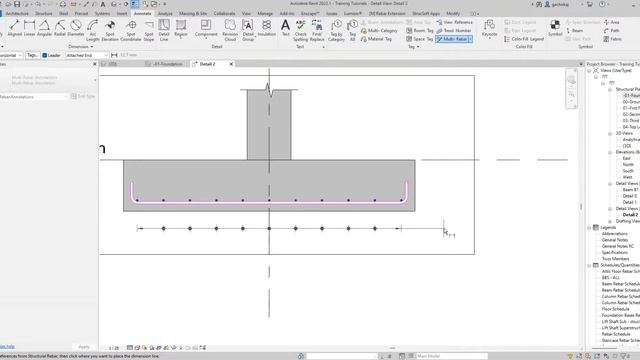This screenshot has width=640, height=360.
Task: Collapse the Legends tree node
Action: (589, 227)
